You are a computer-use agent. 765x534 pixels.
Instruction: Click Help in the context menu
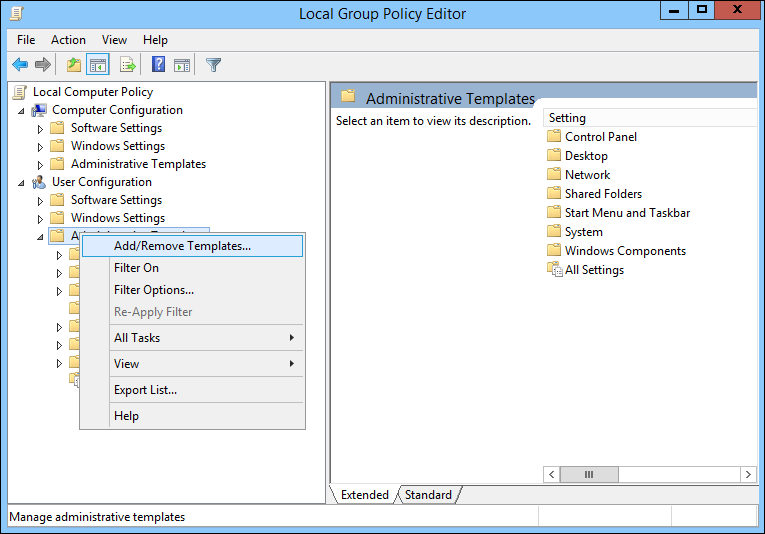click(192, 415)
